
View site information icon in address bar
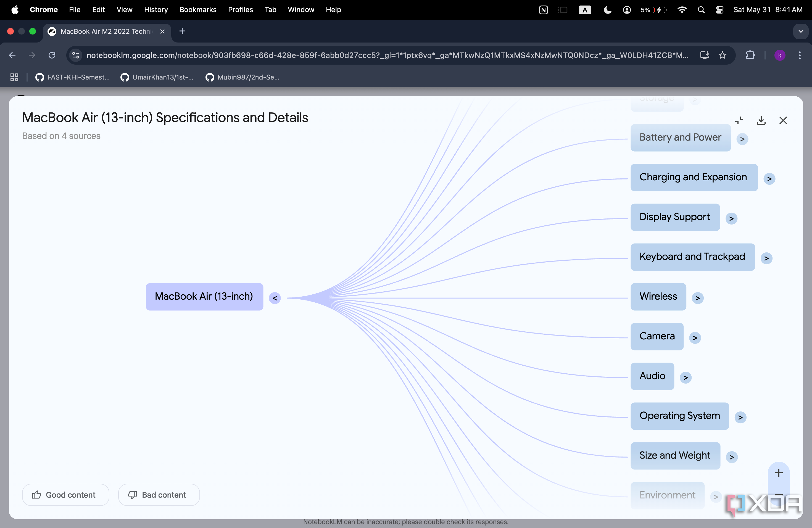[x=76, y=55]
